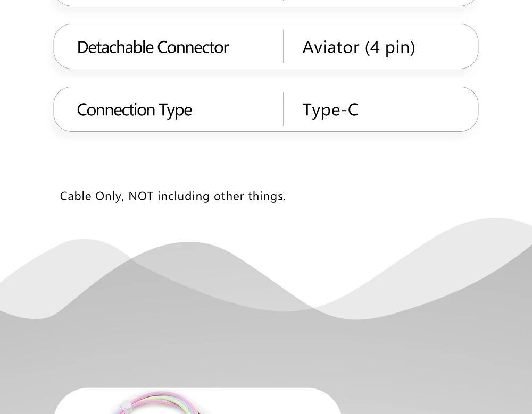Image resolution: width=532 pixels, height=414 pixels.
Task: Click the "Connection Type" spec label
Action: pyautogui.click(x=134, y=110)
